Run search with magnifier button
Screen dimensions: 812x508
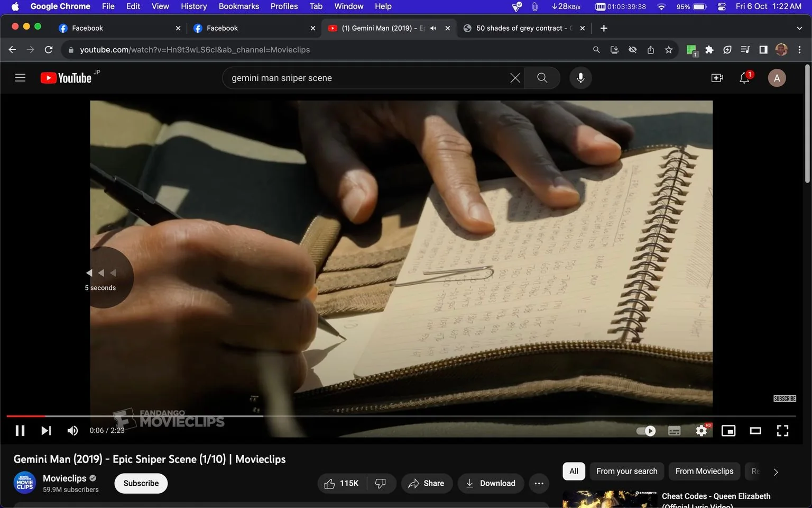point(542,78)
